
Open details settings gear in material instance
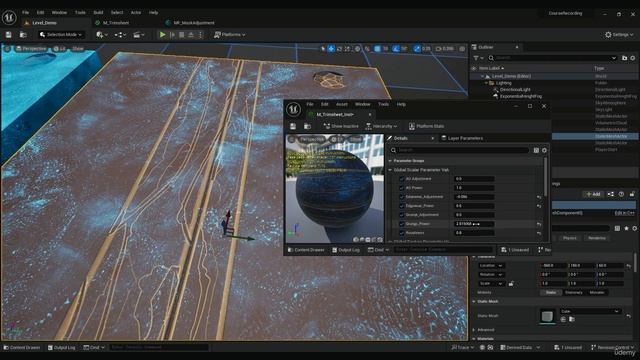[x=544, y=150]
